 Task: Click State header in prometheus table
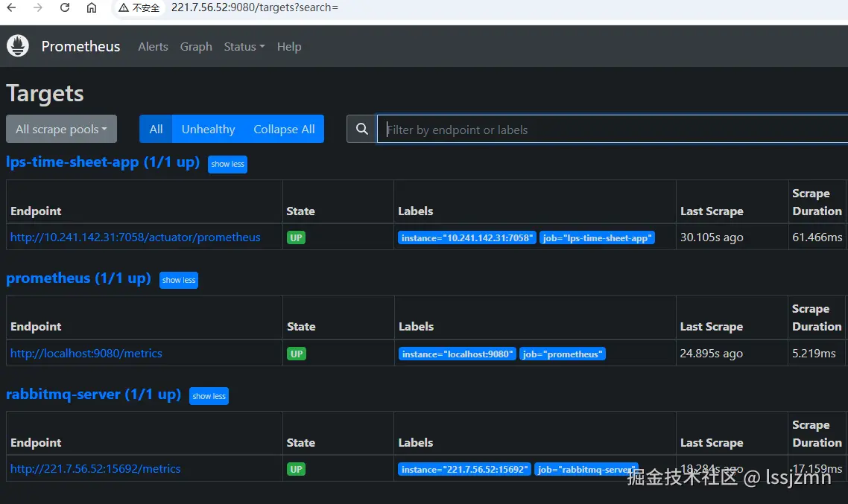(301, 327)
